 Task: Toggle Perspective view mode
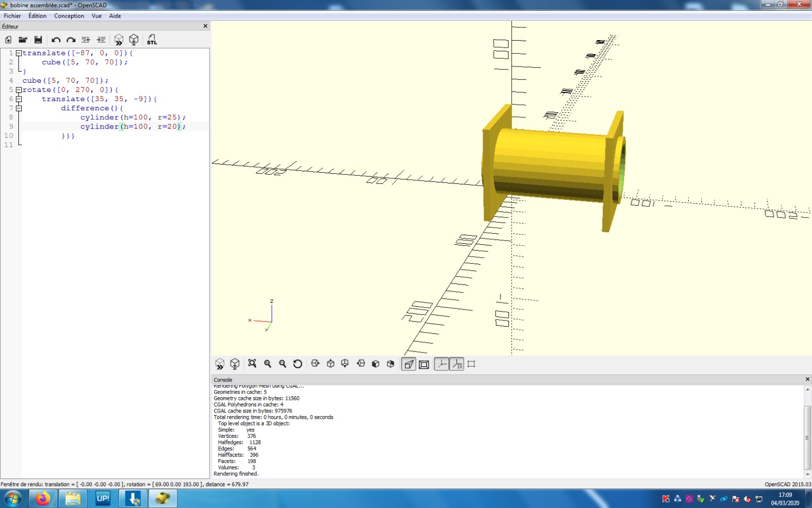pos(409,364)
